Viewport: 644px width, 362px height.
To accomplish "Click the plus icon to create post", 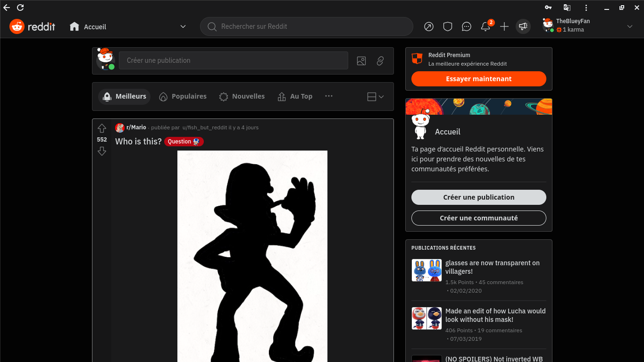I will coord(504,27).
